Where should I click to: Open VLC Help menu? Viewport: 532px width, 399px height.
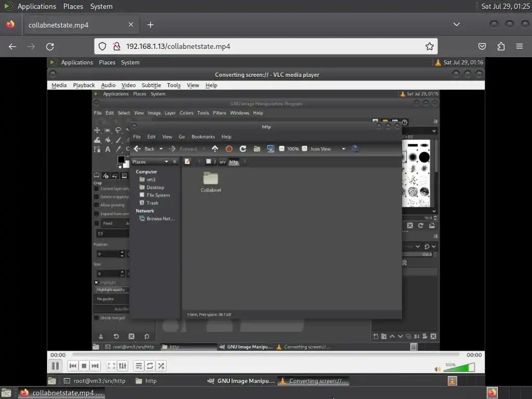point(211,85)
